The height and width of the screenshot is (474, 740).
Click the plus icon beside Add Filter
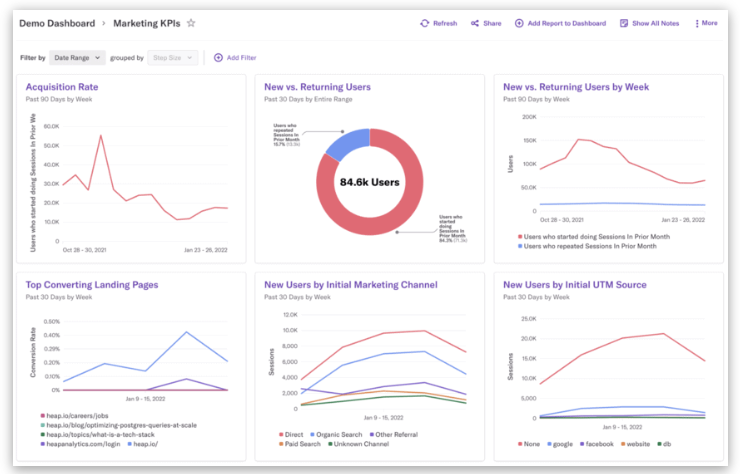218,58
